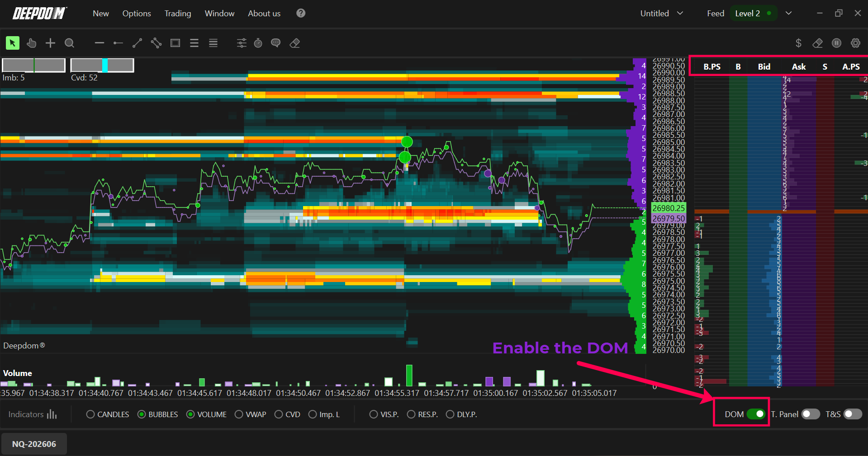The width and height of the screenshot is (868, 456).
Task: Click the dollar sign icon
Action: point(798,43)
